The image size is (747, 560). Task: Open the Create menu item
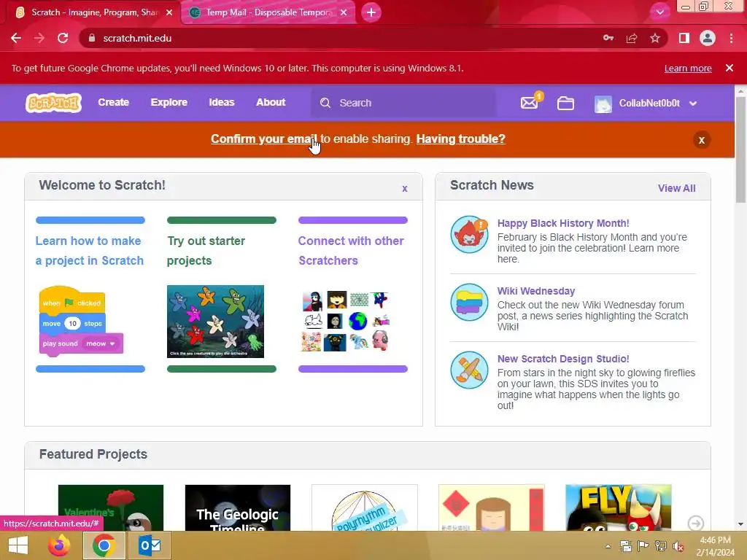(113, 102)
